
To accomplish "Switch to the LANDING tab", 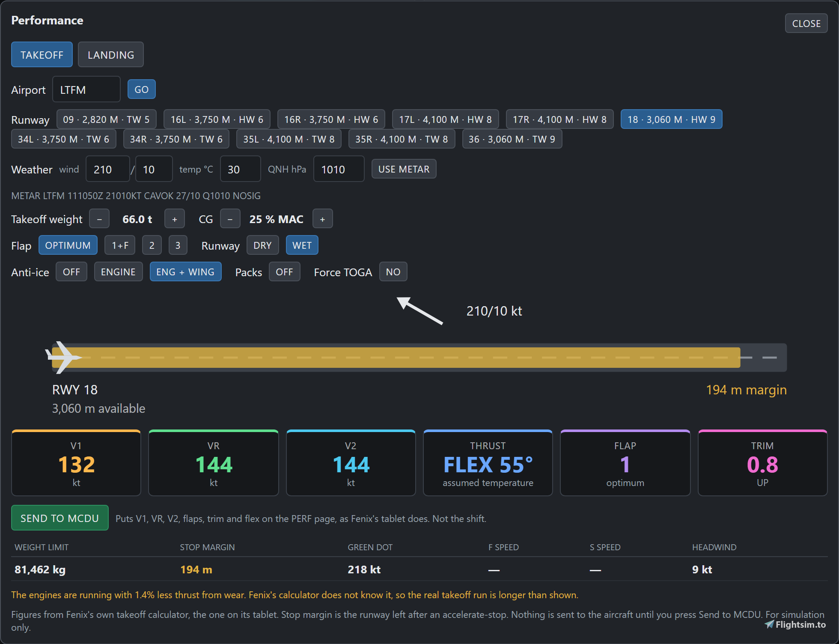I will 110,55.
